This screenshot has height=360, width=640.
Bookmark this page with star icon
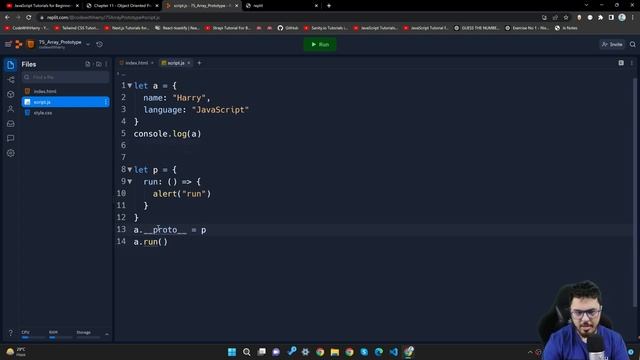pyautogui.click(x=566, y=18)
